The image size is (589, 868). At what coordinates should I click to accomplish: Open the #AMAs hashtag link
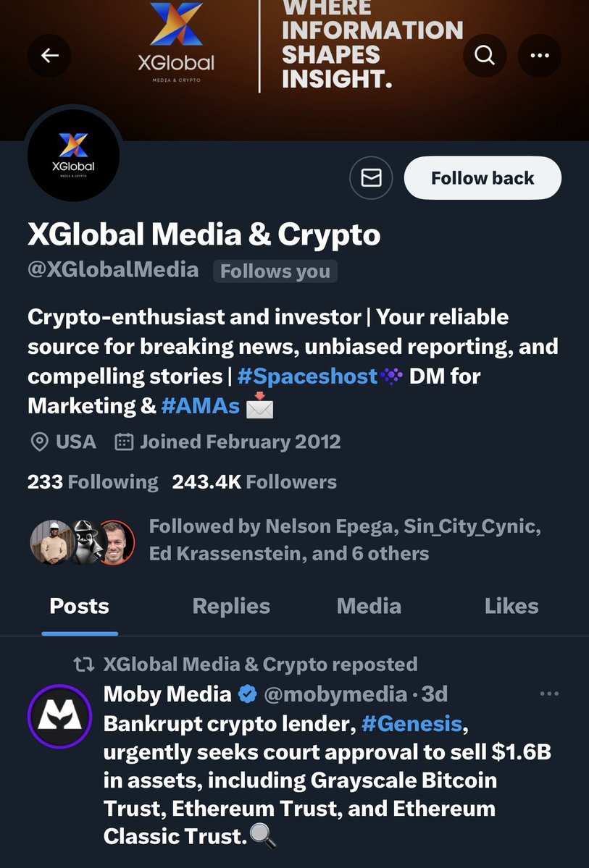point(201,405)
